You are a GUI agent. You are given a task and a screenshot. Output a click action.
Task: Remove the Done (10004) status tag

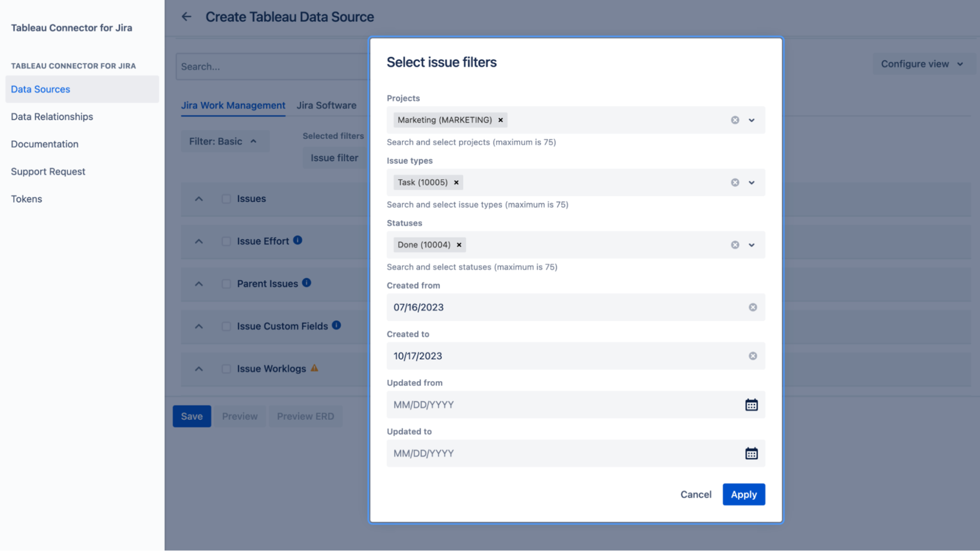pyautogui.click(x=459, y=245)
